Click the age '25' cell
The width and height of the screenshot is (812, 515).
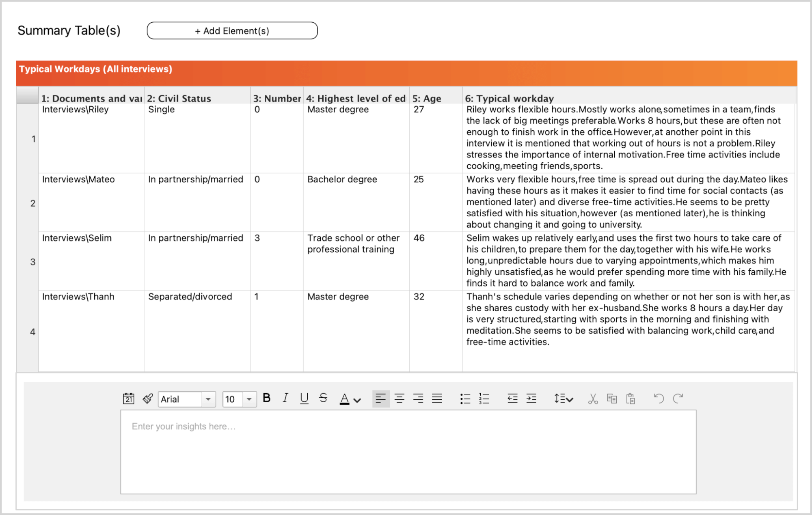(x=436, y=203)
